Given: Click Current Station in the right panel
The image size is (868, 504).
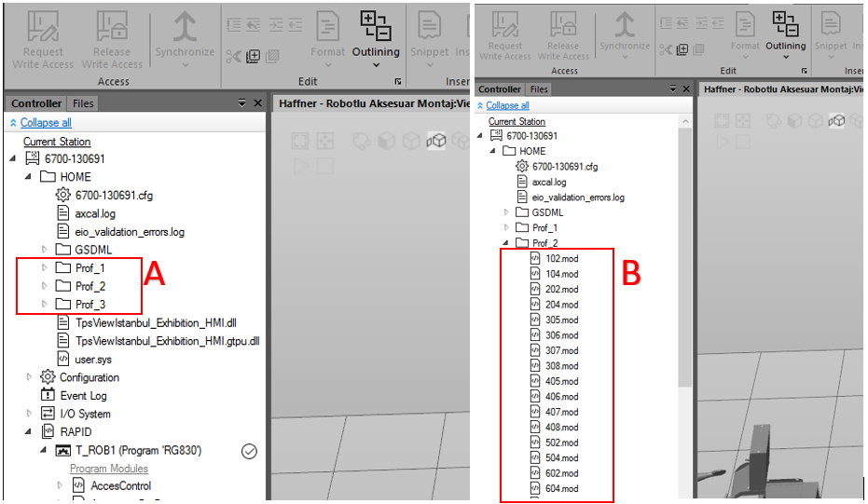Looking at the screenshot, I should [517, 121].
